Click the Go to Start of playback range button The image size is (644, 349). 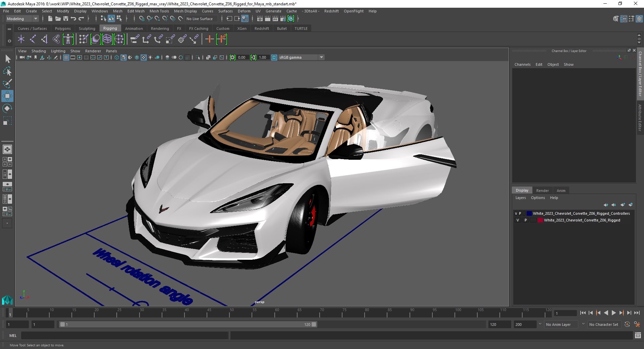[583, 313]
